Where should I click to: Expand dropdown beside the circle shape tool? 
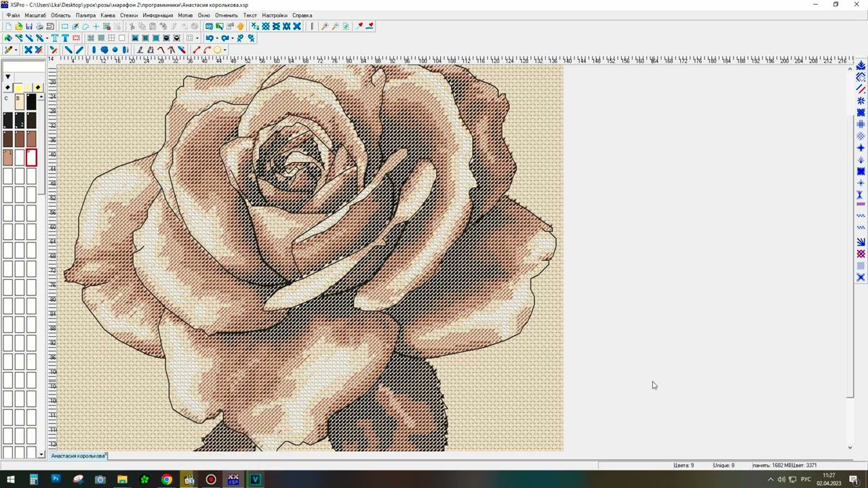[224, 49]
